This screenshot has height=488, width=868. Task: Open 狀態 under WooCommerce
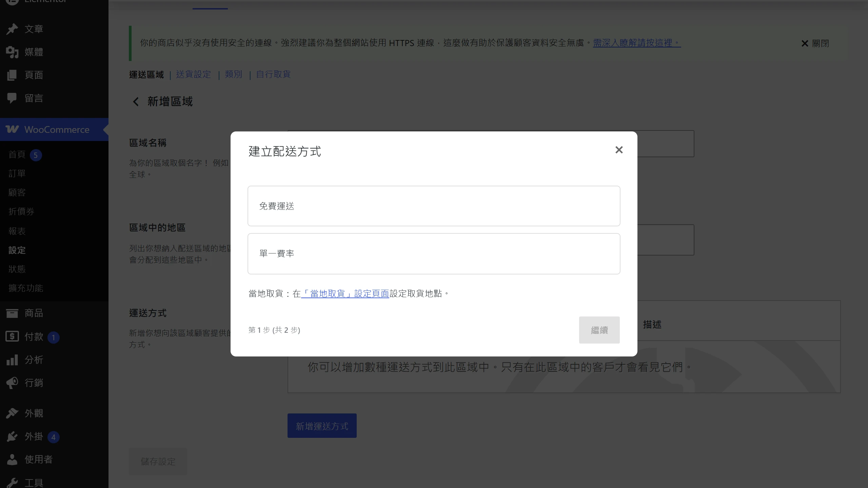point(17,269)
